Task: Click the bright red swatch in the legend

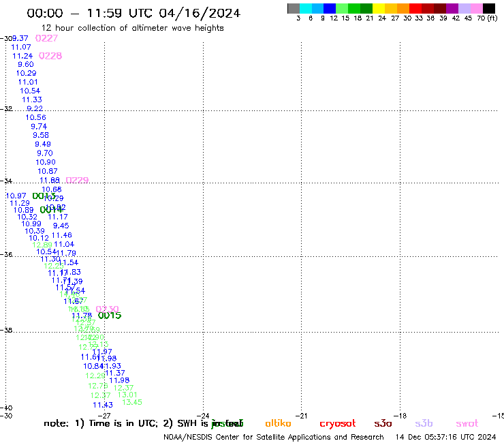Action: click(415, 8)
